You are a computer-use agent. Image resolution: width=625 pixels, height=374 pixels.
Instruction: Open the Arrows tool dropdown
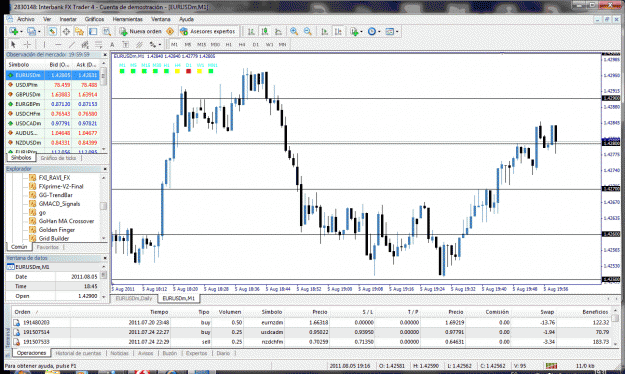[160, 45]
